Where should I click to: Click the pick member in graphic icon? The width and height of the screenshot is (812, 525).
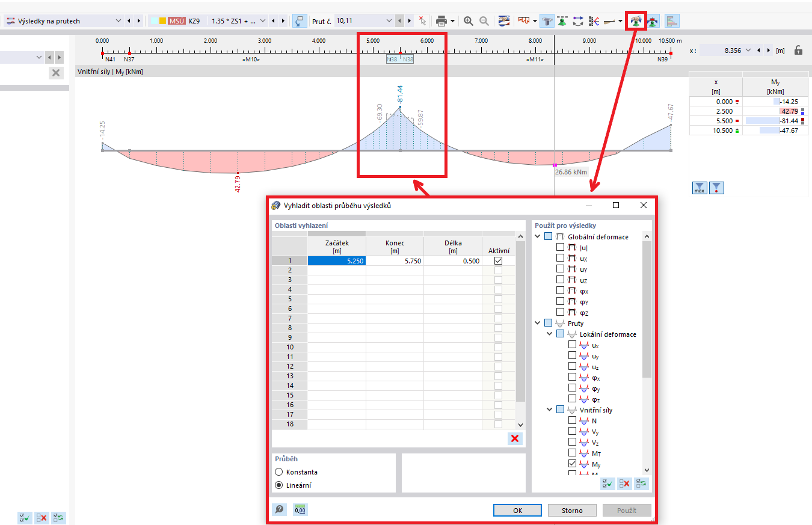(423, 21)
